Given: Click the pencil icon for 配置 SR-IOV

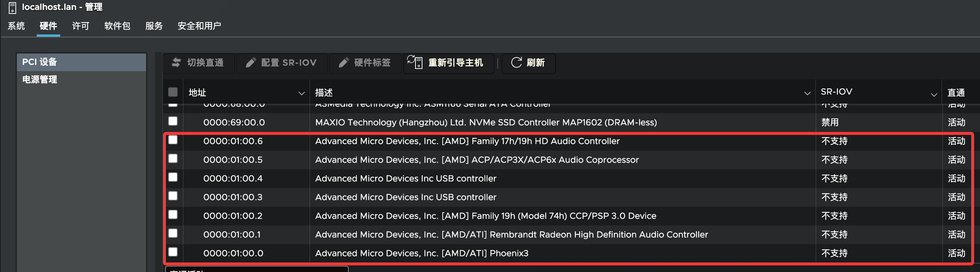Looking at the screenshot, I should coord(251,62).
